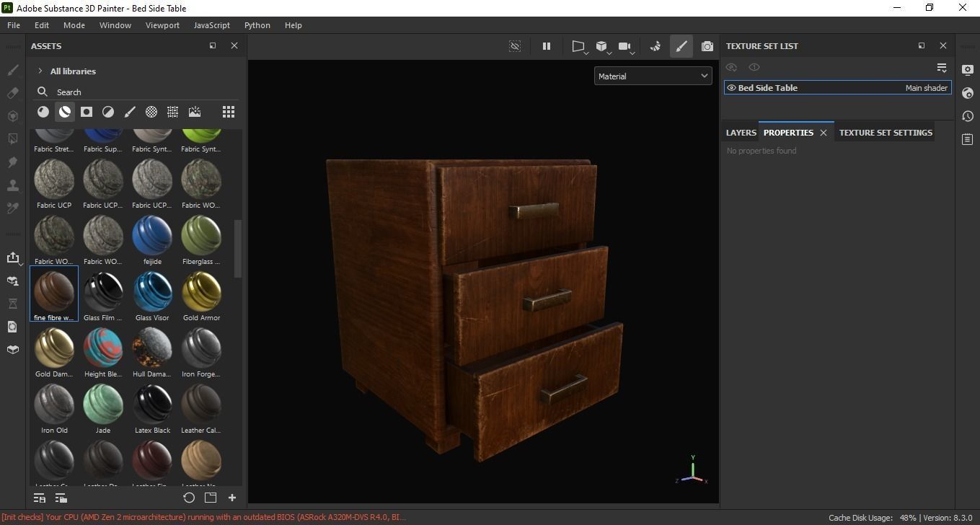Undock the Assets panel
The image size is (980, 525).
tap(213, 45)
